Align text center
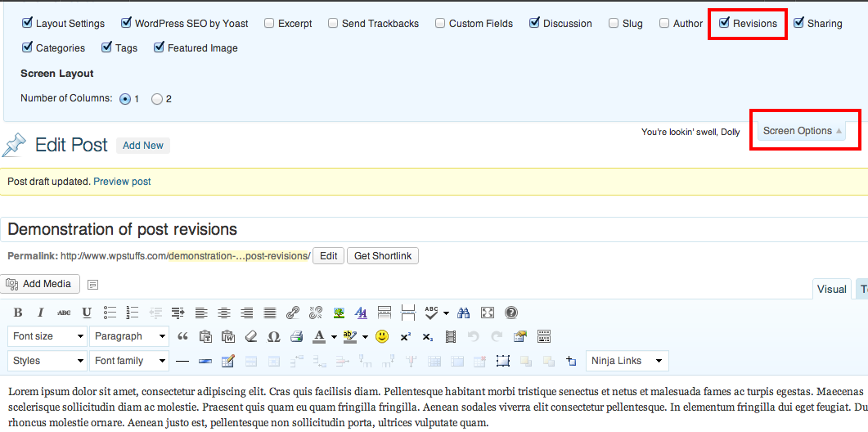The width and height of the screenshot is (868, 432). click(223, 313)
